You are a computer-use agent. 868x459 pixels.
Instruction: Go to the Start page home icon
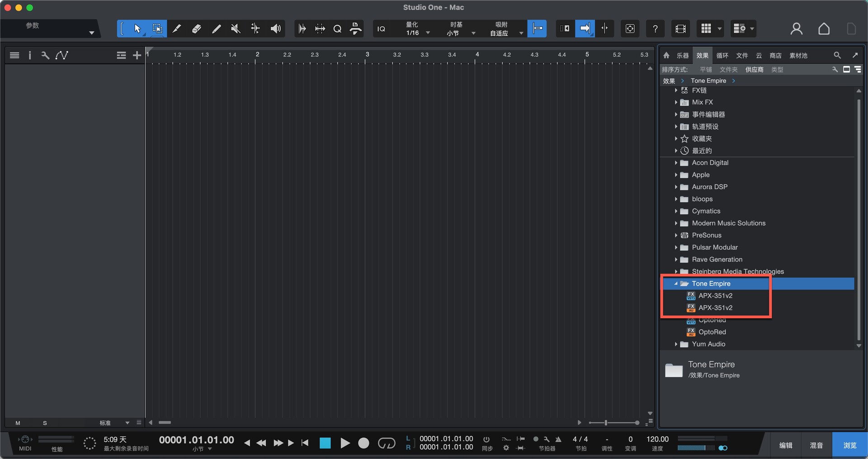tap(824, 29)
